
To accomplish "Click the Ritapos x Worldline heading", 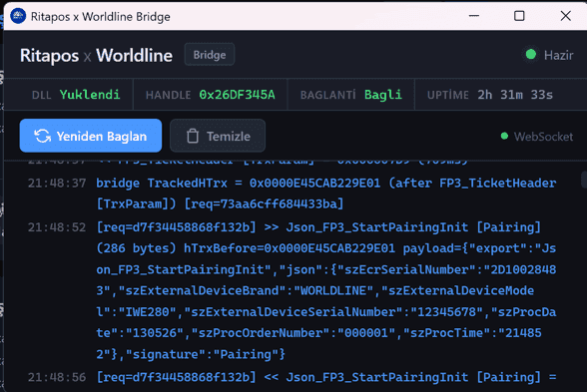I will click(96, 56).
